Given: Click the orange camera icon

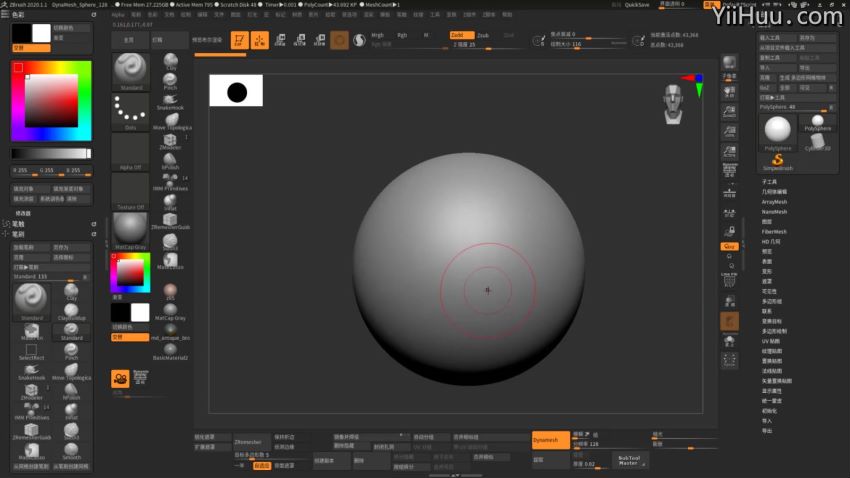Looking at the screenshot, I should coord(120,378).
